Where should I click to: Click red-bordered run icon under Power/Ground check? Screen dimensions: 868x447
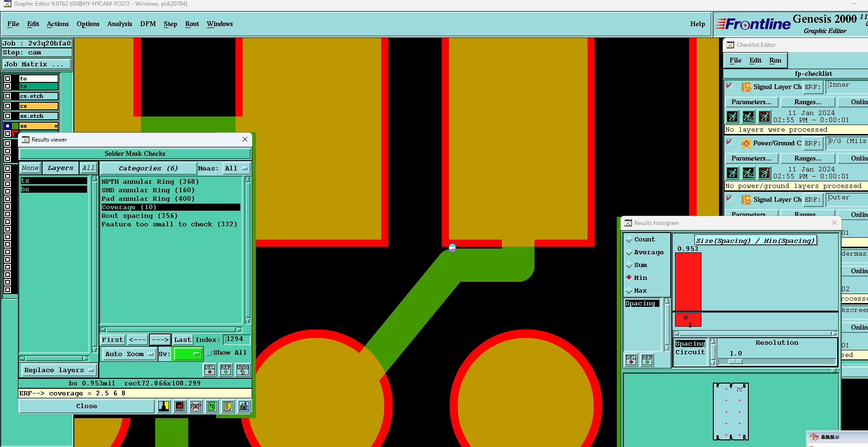(x=764, y=173)
